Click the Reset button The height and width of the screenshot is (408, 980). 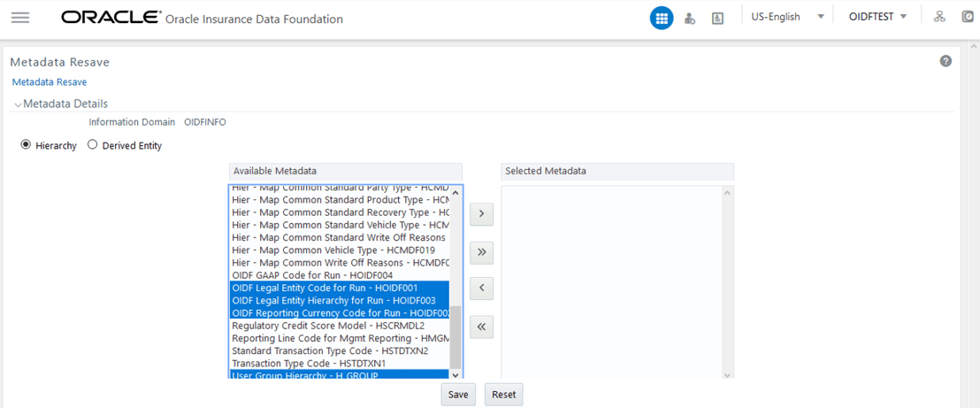tap(504, 395)
